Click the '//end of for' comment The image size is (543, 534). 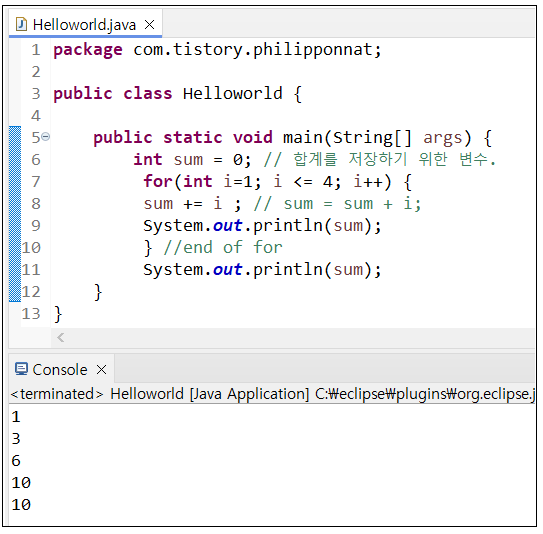coord(223,248)
